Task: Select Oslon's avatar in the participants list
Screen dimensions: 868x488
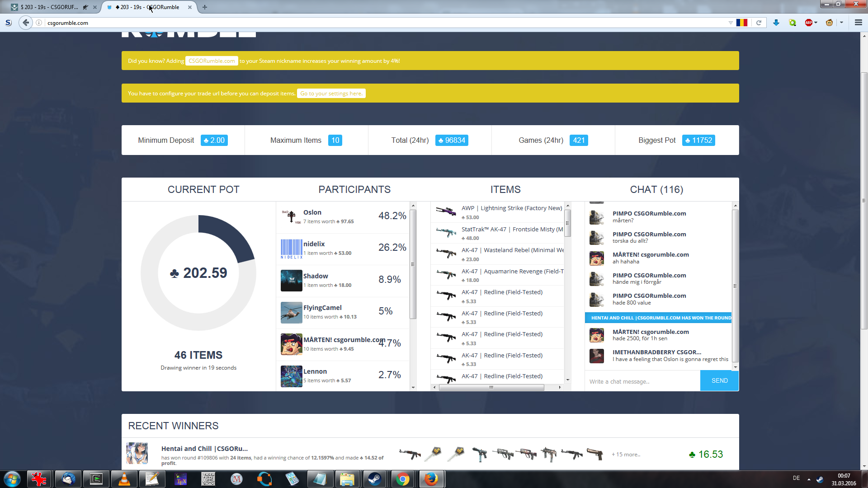Action: [291, 216]
